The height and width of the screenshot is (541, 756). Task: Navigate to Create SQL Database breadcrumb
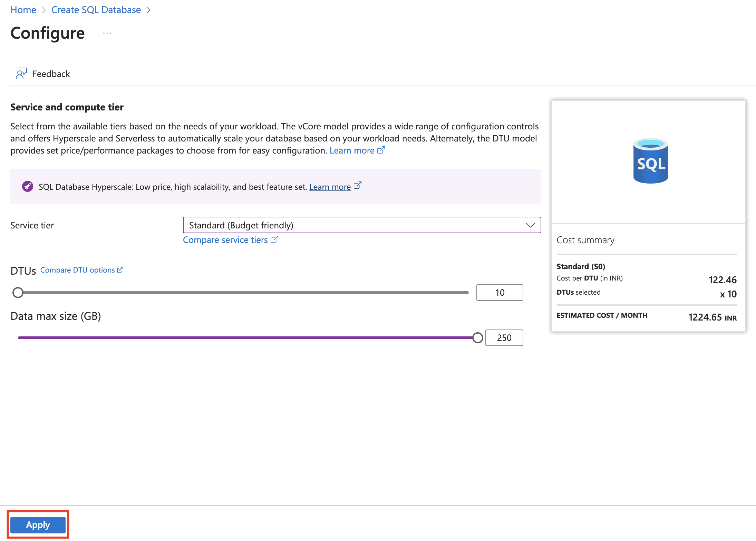[x=96, y=10]
